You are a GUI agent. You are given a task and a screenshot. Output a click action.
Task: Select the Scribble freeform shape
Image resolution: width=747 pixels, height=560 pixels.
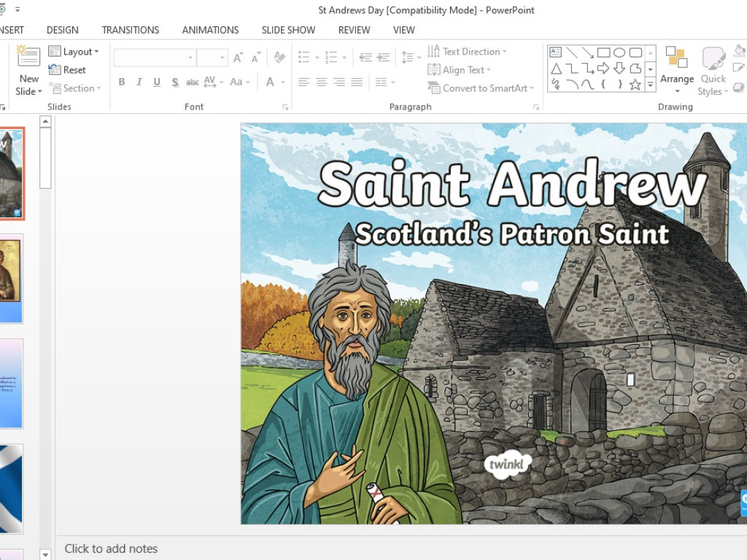point(555,85)
